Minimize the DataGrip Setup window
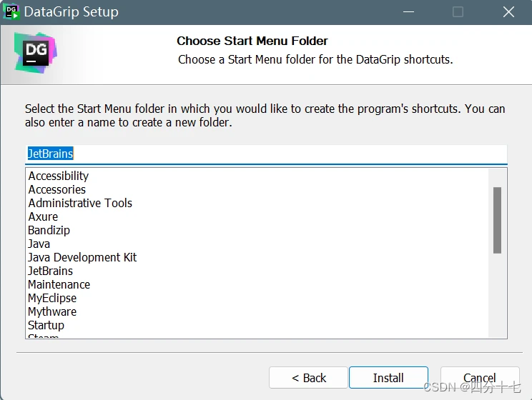Viewport: 532px width, 400px height. (408, 12)
